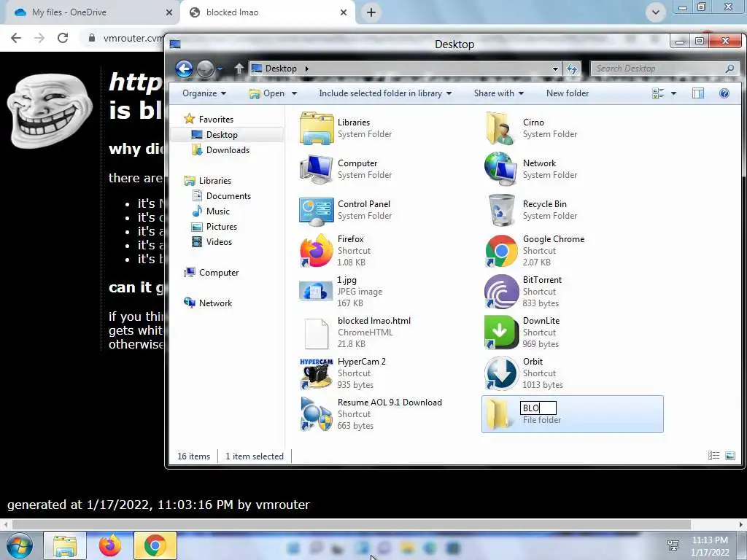747x560 pixels.
Task: Click the Open toolbar button
Action: [x=267, y=93]
